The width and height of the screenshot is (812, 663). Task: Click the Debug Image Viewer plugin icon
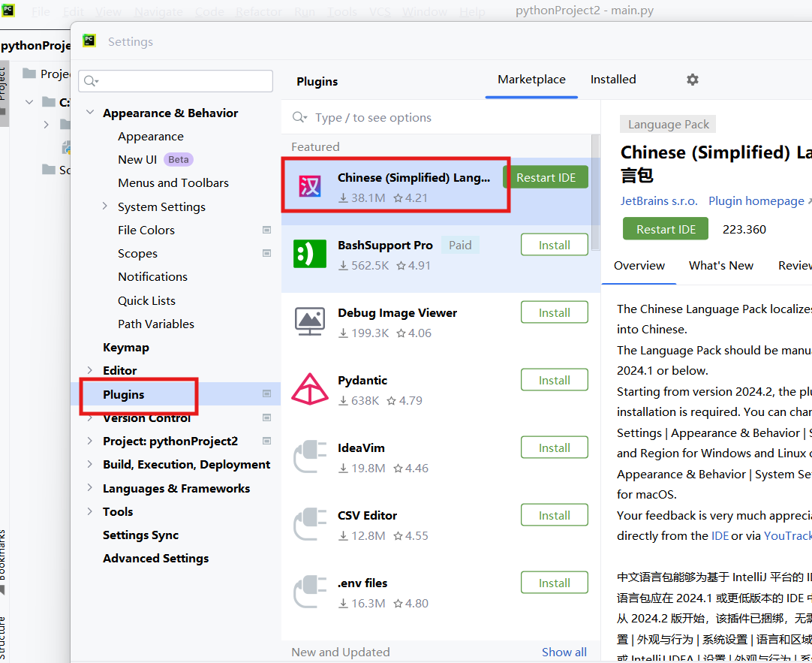point(310,321)
